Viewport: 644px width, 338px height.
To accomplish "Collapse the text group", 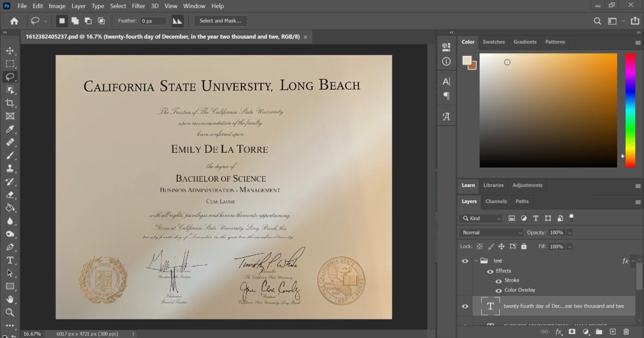I will point(476,261).
